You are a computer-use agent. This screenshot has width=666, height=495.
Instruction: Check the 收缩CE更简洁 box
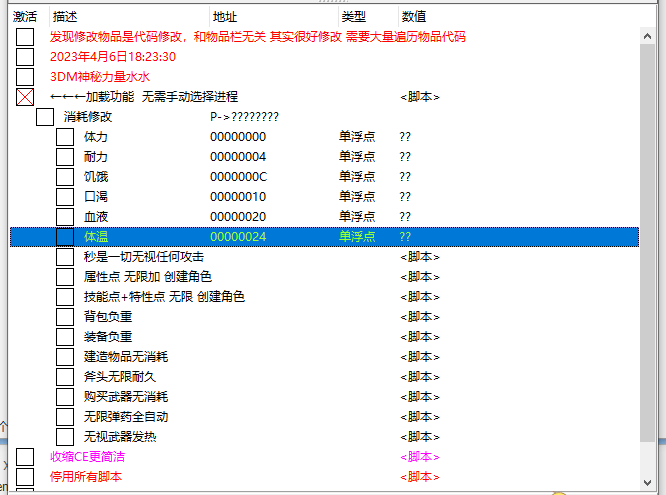click(x=25, y=457)
